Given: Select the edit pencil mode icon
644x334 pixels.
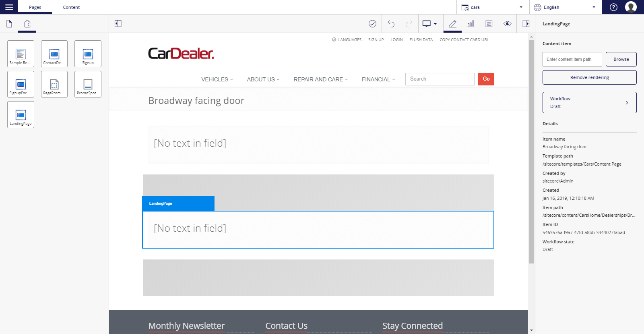Looking at the screenshot, I should tap(453, 24).
